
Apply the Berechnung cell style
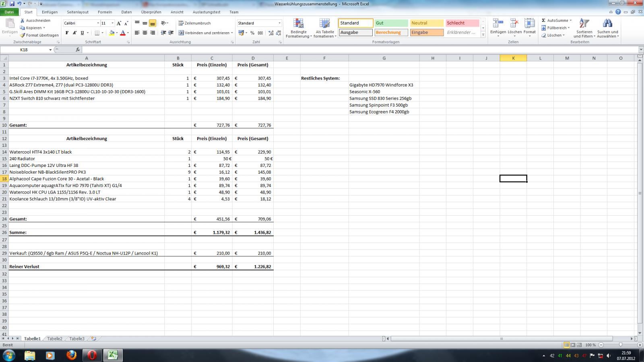(391, 33)
